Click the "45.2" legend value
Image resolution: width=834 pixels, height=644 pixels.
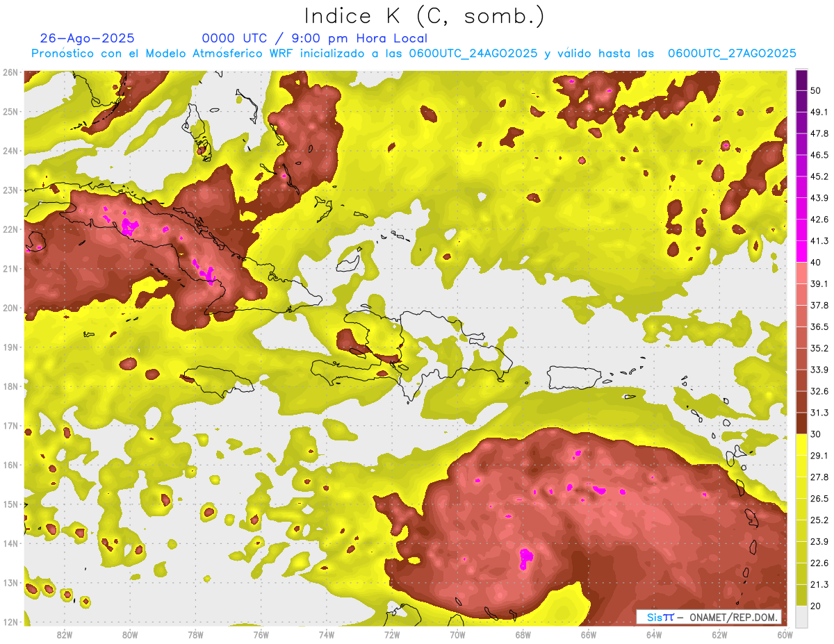click(819, 176)
